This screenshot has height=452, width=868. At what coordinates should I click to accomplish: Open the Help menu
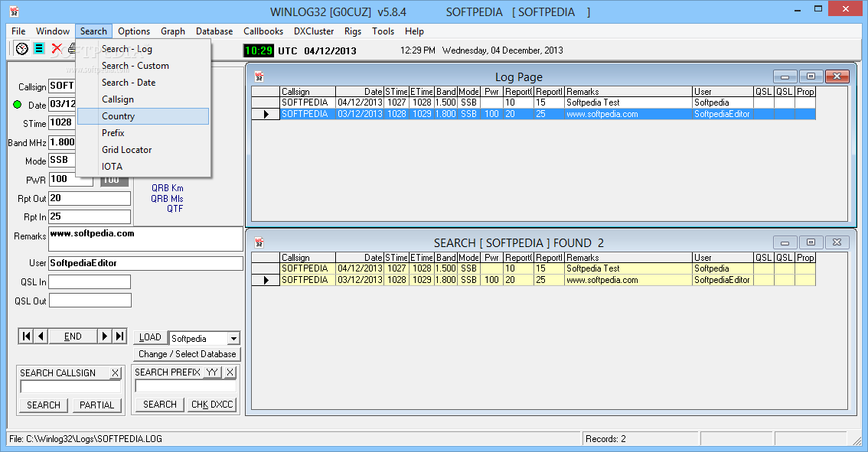[414, 31]
